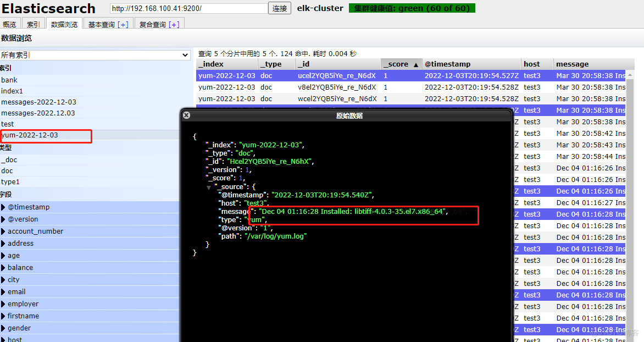Expand the balance field
This screenshot has width=644, height=342.
[x=3, y=268]
